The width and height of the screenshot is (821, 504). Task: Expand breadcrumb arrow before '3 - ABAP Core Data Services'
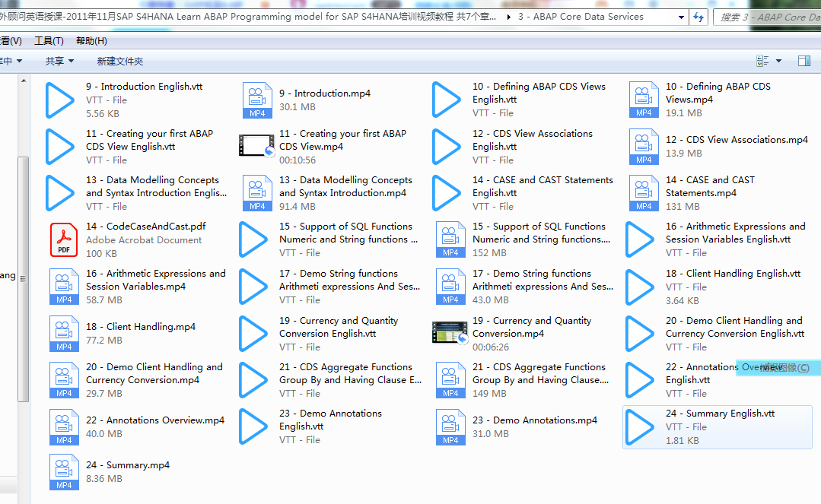click(x=509, y=17)
